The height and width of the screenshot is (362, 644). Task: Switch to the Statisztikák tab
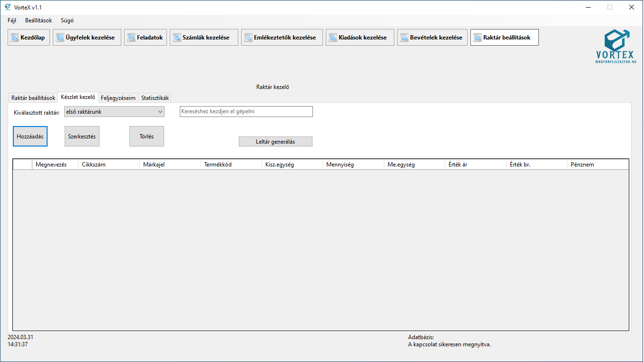coord(155,98)
